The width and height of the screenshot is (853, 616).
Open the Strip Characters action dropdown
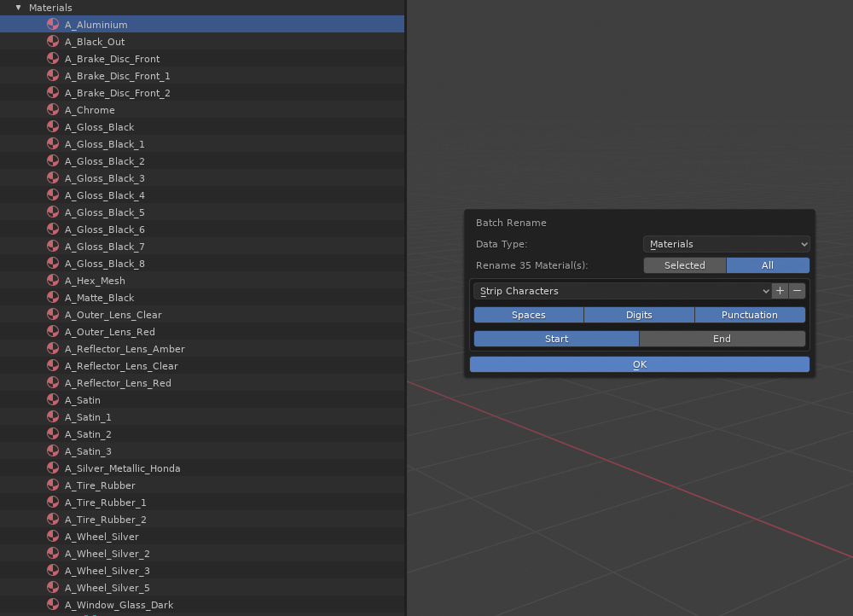623,291
